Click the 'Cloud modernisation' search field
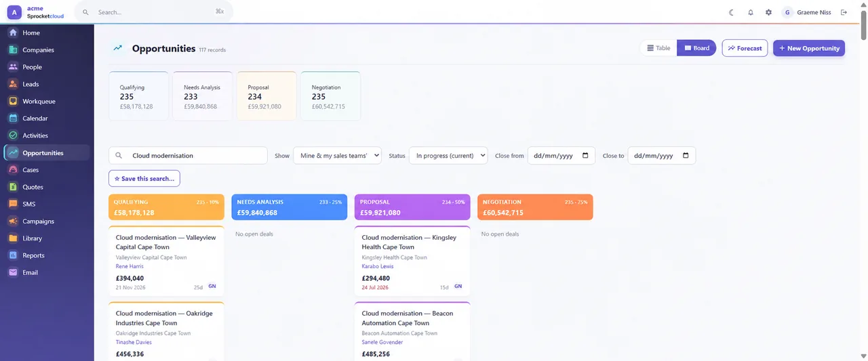The width and height of the screenshot is (868, 361). (x=188, y=156)
